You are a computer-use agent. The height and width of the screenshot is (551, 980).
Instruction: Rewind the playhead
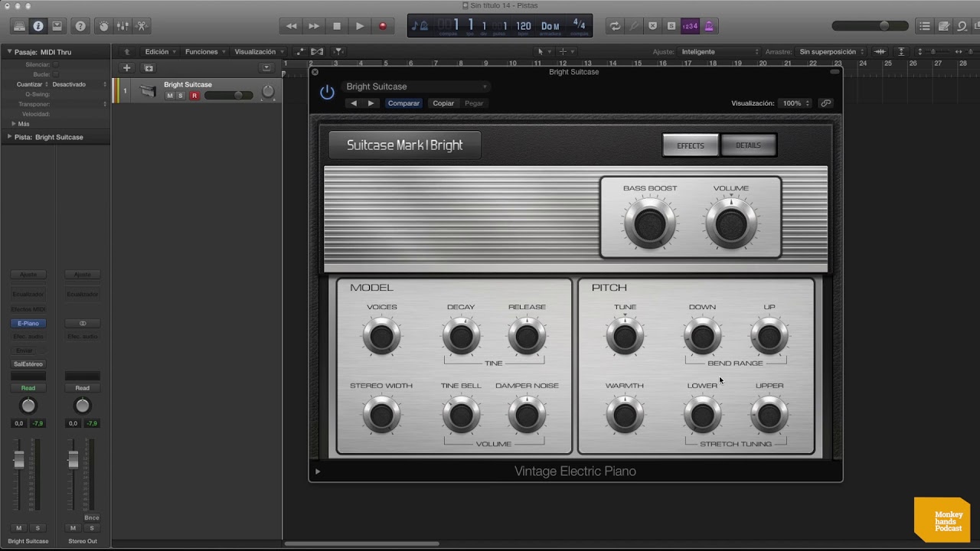(x=291, y=26)
